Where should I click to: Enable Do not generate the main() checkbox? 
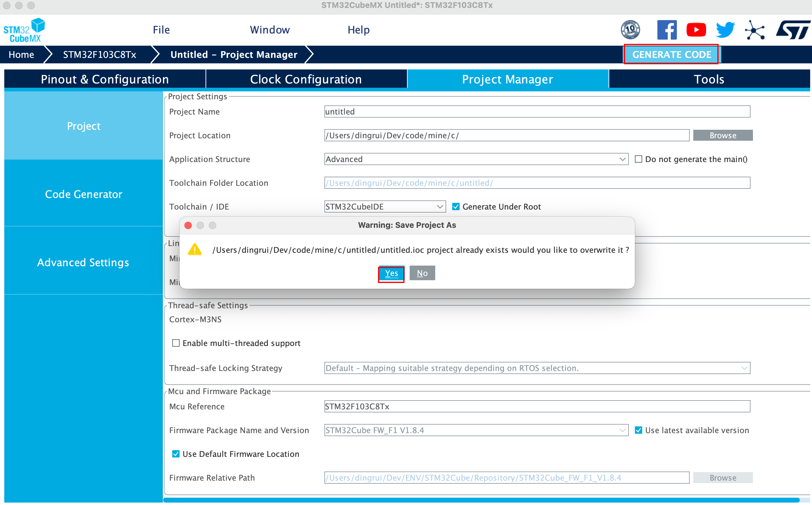click(x=638, y=159)
